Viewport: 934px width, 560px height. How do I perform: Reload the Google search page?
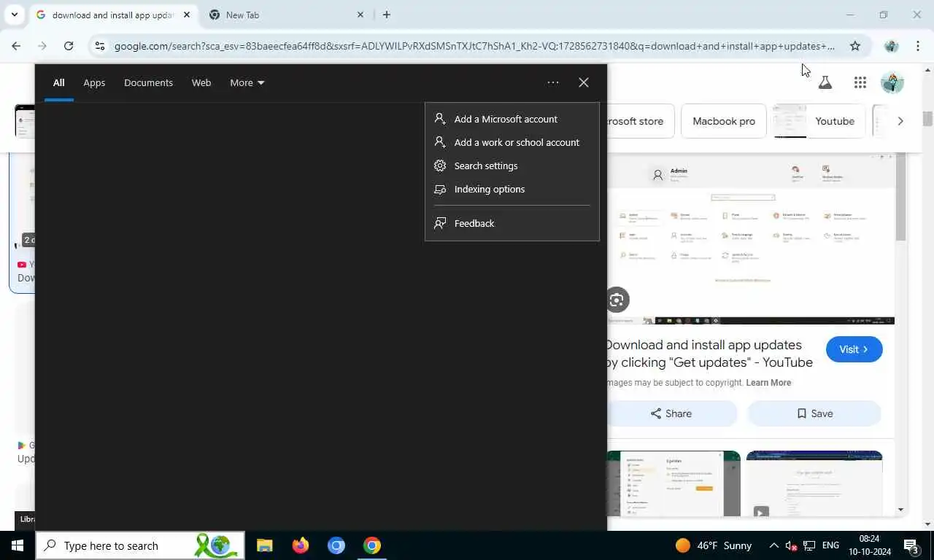click(x=69, y=46)
